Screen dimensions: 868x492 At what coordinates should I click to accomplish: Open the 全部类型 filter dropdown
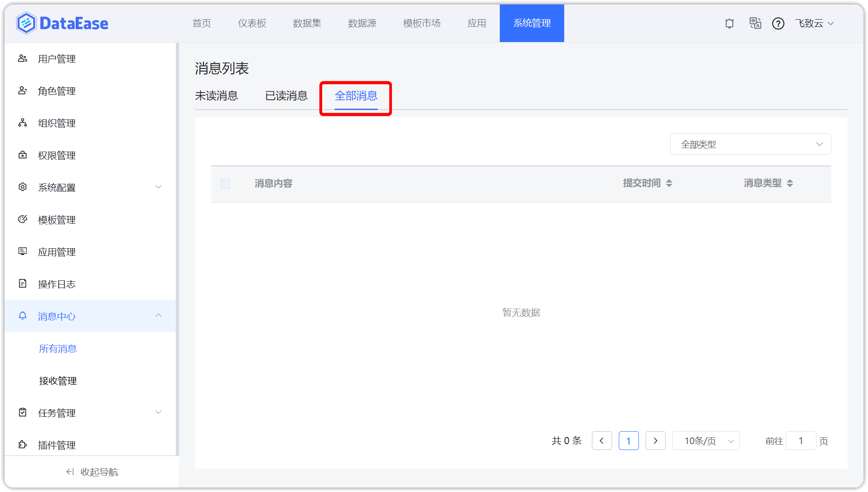(x=750, y=144)
